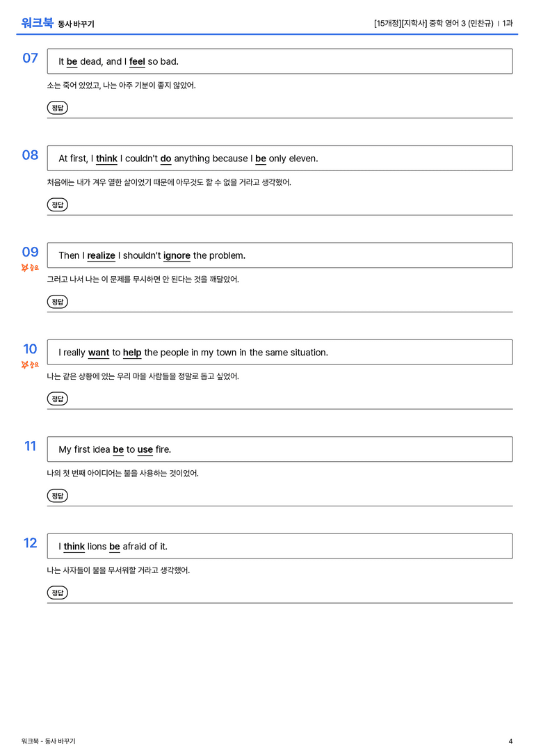534x756 pixels.
Task: Click the underlined word "think" in question 08
Action: coord(106,159)
